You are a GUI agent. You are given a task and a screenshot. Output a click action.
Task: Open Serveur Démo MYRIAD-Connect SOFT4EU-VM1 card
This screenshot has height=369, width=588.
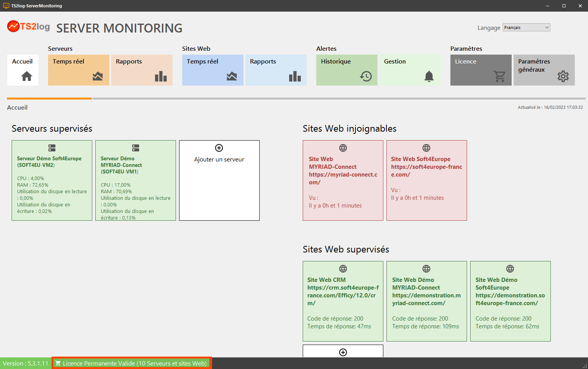tap(136, 180)
